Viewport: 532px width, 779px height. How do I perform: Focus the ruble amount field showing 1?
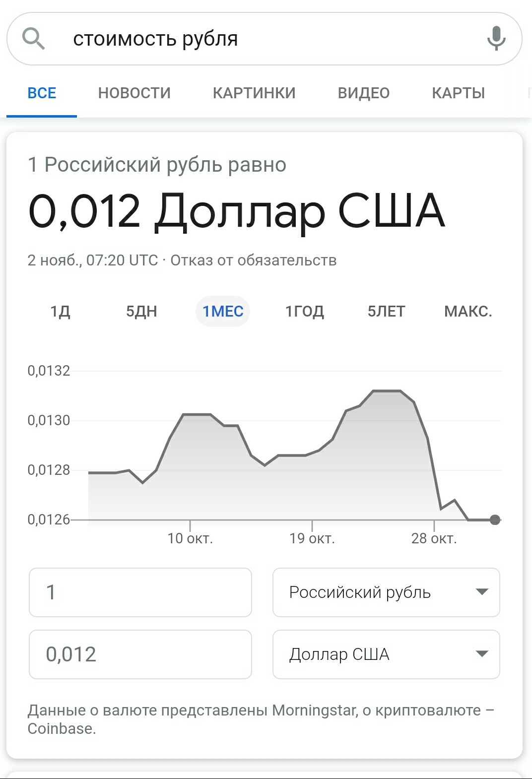click(140, 592)
